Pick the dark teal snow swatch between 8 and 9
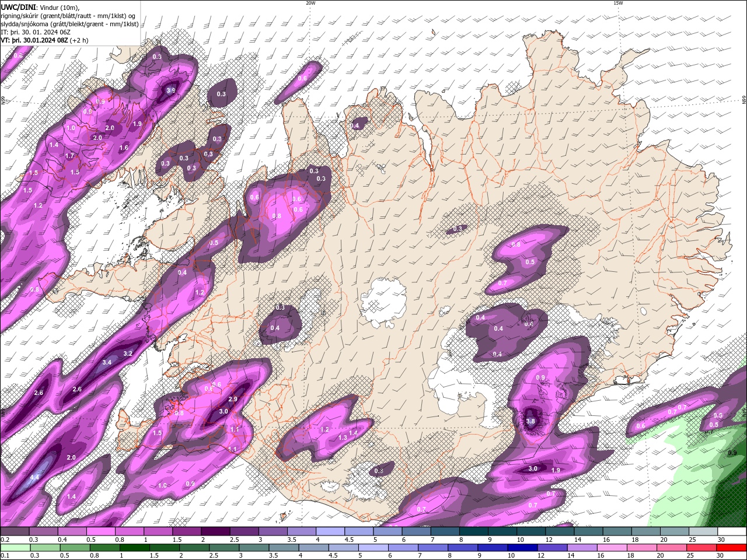The image size is (747, 560). click(474, 531)
